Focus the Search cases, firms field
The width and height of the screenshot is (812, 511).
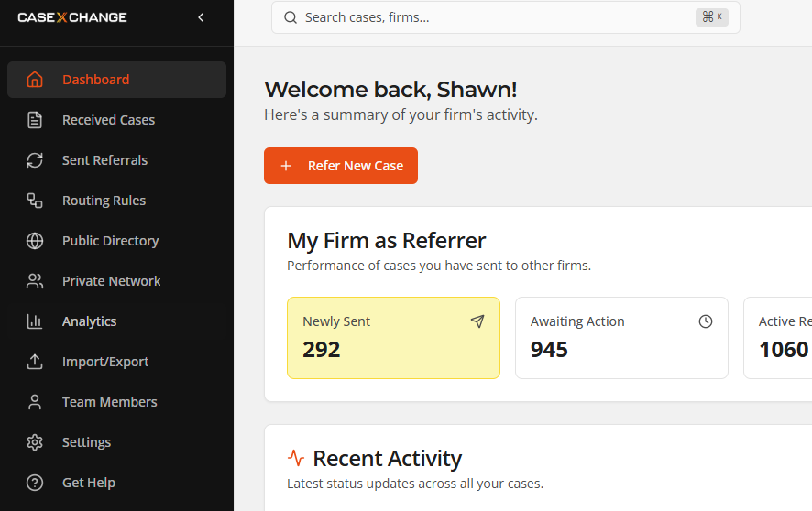[495, 17]
